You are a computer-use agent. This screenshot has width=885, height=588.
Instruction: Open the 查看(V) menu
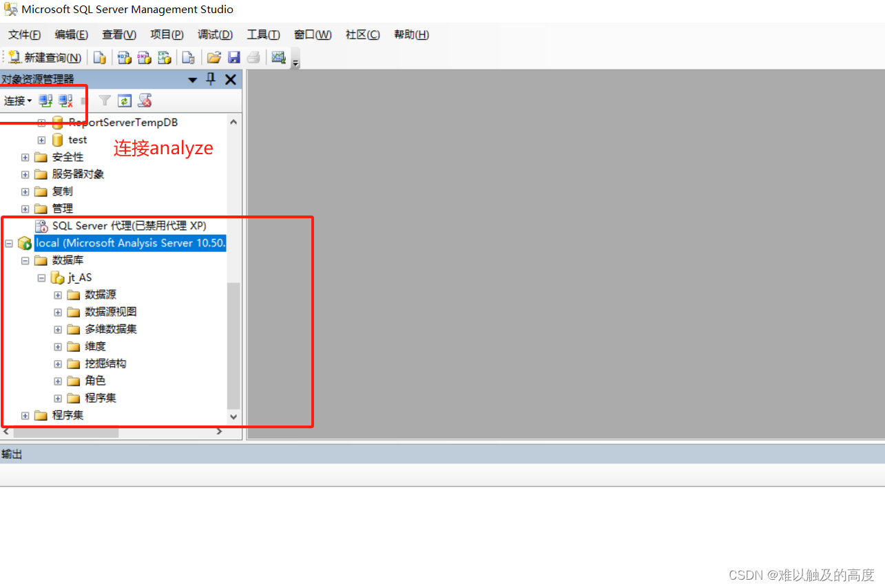119,34
